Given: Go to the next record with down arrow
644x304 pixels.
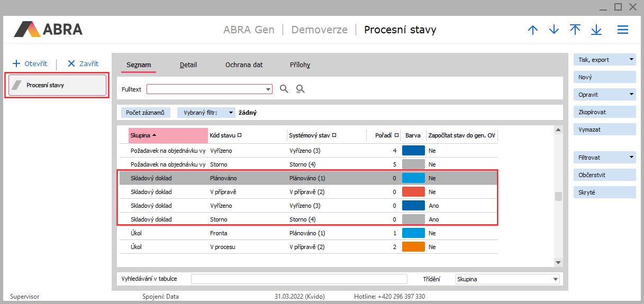Looking at the screenshot, I should (x=554, y=30).
